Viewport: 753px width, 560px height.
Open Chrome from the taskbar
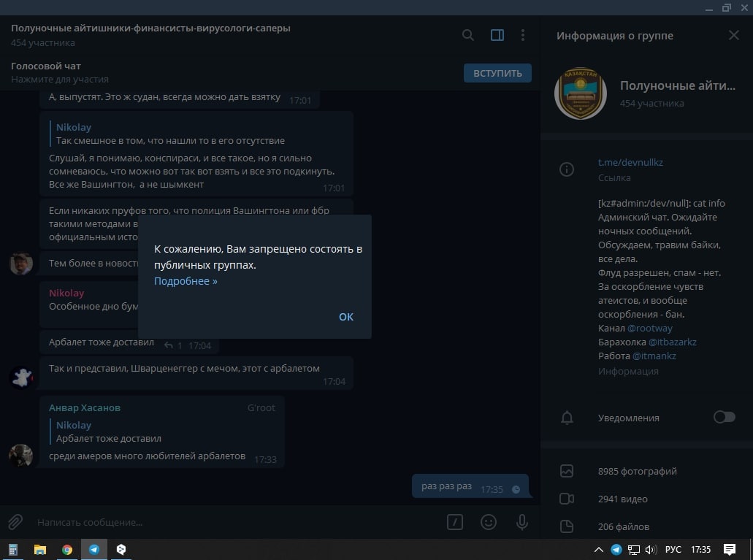(x=66, y=550)
